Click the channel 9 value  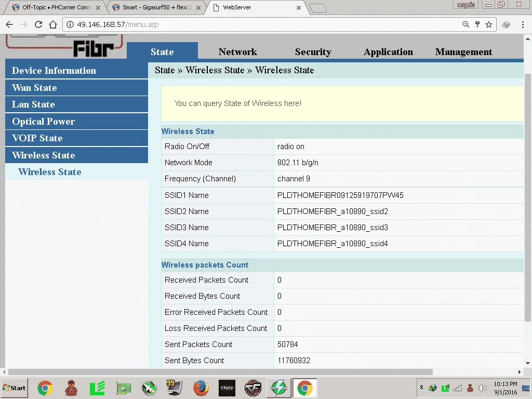click(294, 179)
